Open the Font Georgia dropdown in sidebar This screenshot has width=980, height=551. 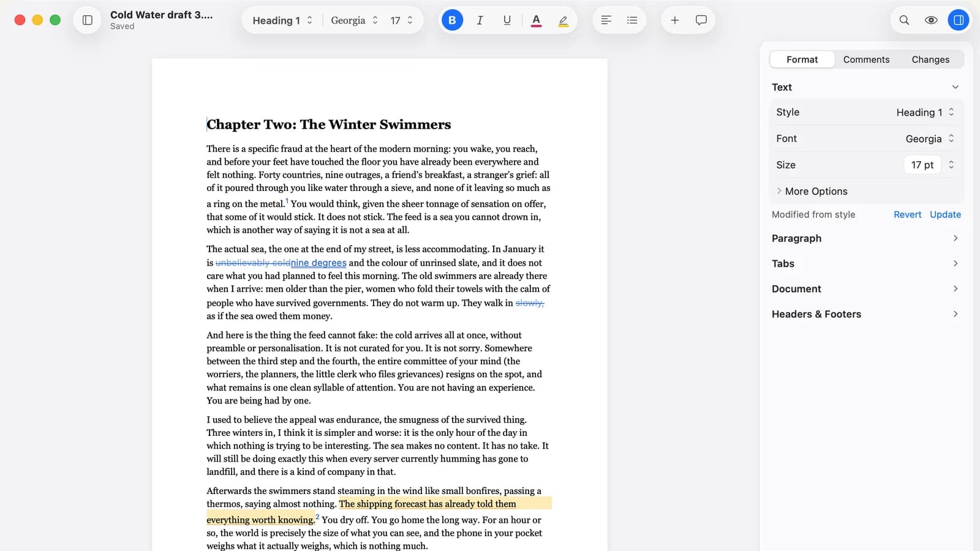tap(930, 138)
